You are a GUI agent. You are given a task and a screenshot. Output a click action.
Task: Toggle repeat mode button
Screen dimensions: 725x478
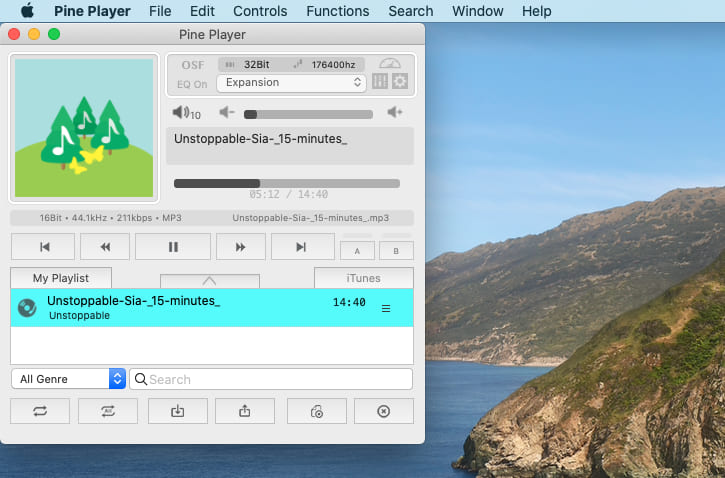40,411
